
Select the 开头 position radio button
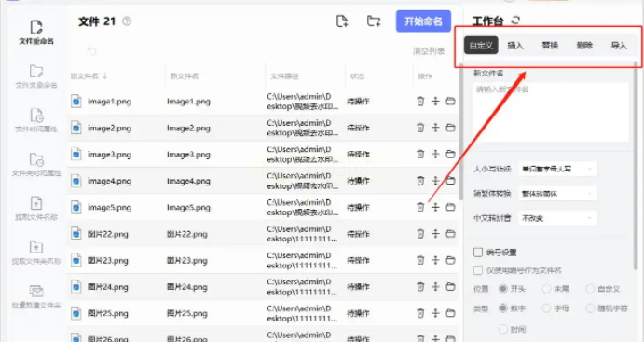[x=503, y=289]
